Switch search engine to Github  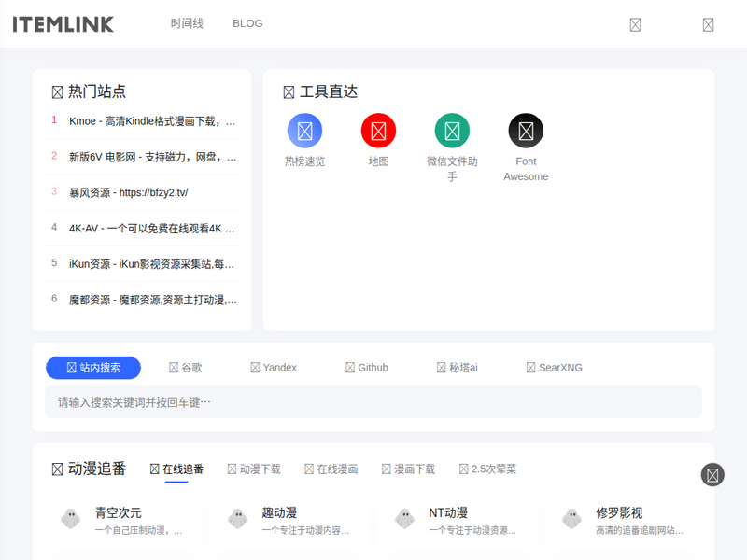(367, 368)
